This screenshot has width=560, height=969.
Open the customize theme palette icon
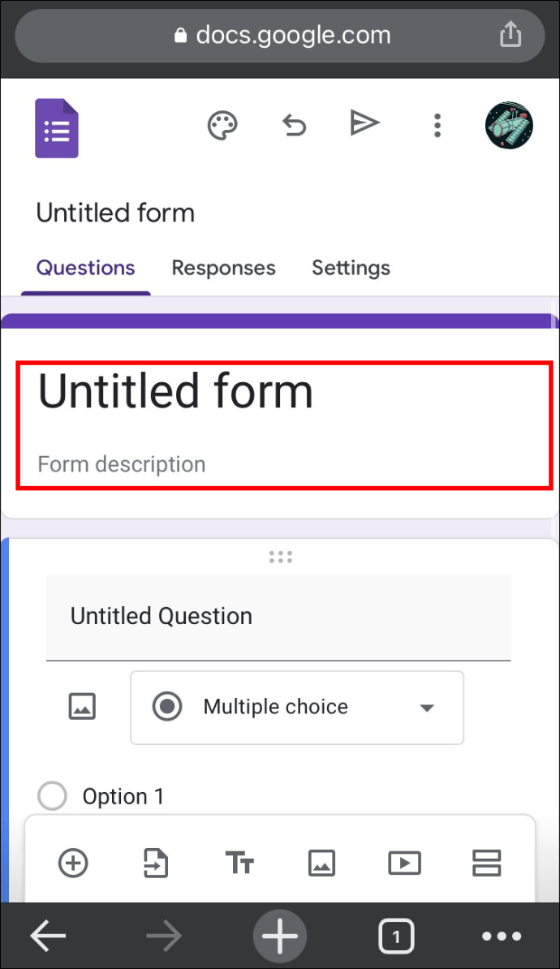pos(222,126)
